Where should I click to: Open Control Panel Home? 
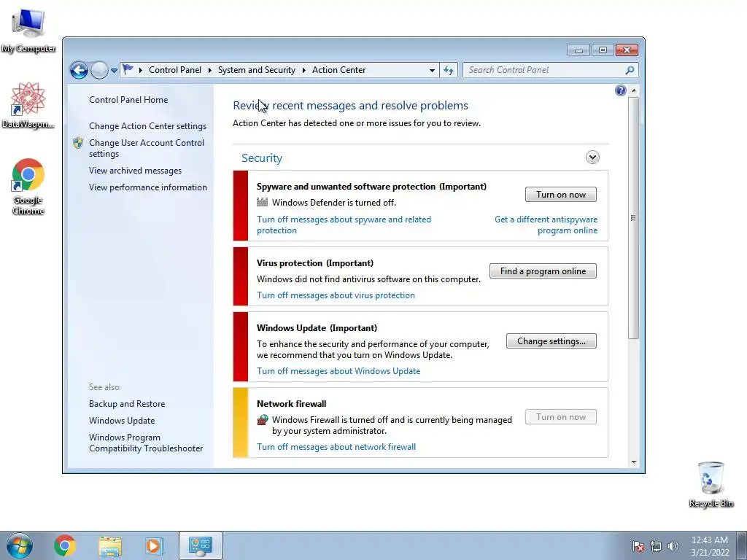(128, 99)
